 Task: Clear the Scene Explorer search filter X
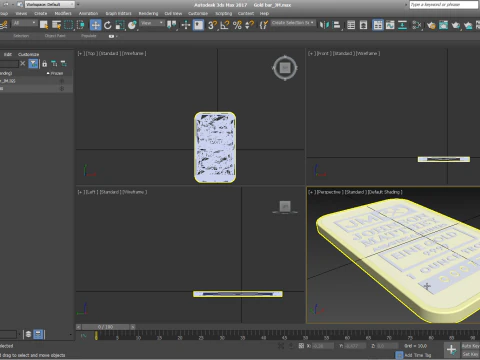tap(22, 63)
